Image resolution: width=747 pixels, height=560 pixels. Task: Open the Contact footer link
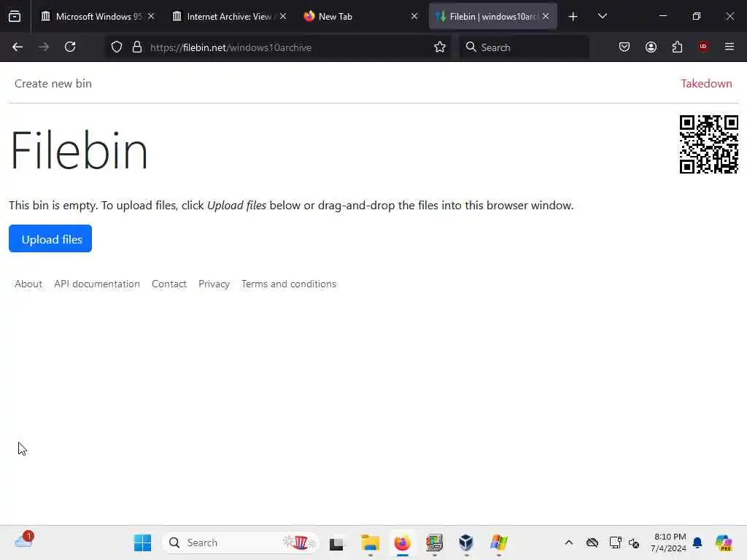(x=169, y=284)
